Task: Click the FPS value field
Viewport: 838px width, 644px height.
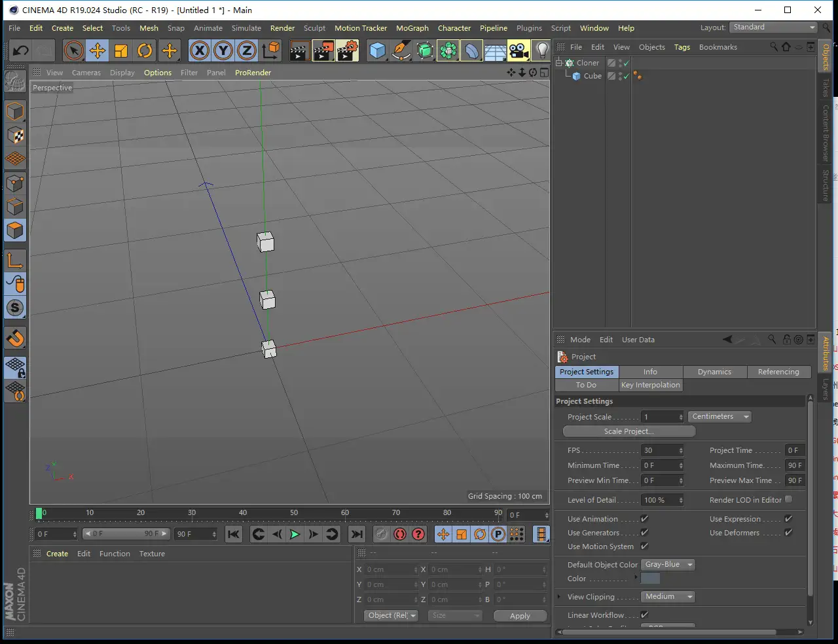Action: click(x=662, y=450)
